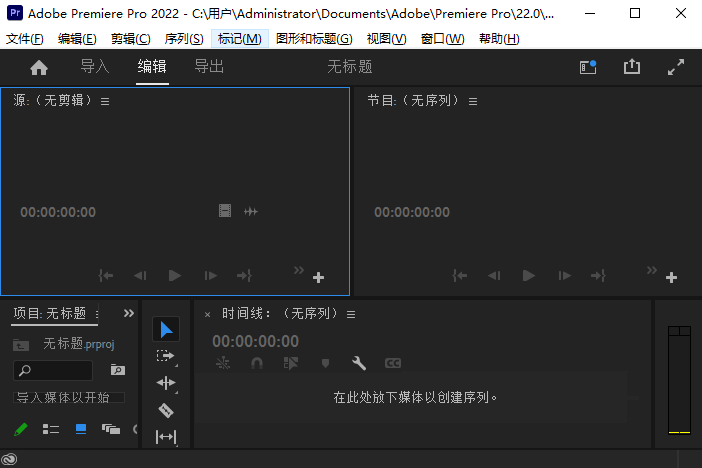The image size is (702, 468).
Task: Switch project panel to icon view
Action: 81,429
